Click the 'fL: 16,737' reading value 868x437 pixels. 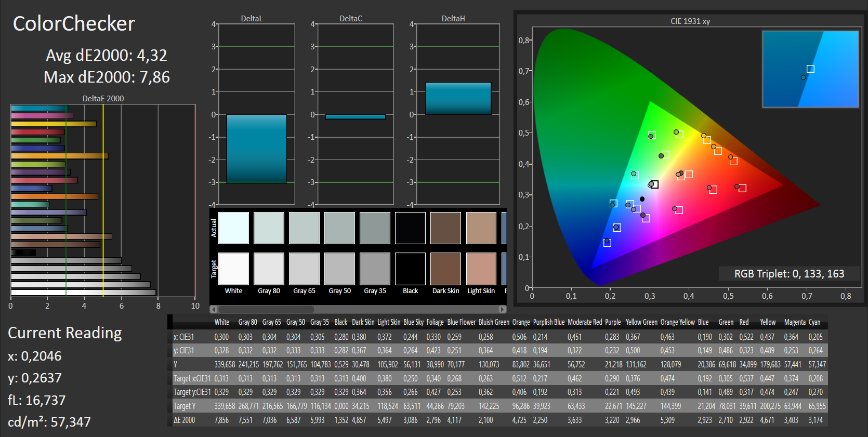point(36,400)
